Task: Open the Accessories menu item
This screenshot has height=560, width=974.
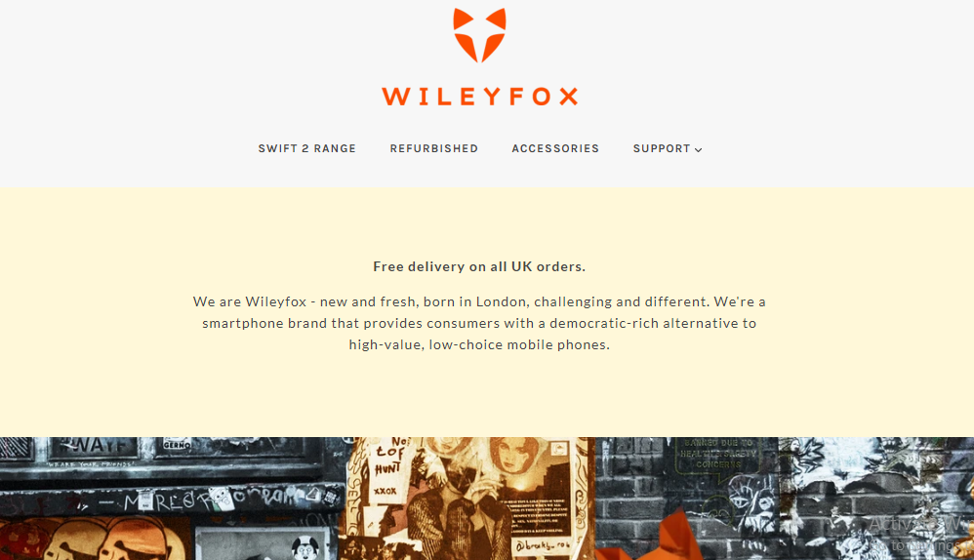Action: pyautogui.click(x=555, y=148)
